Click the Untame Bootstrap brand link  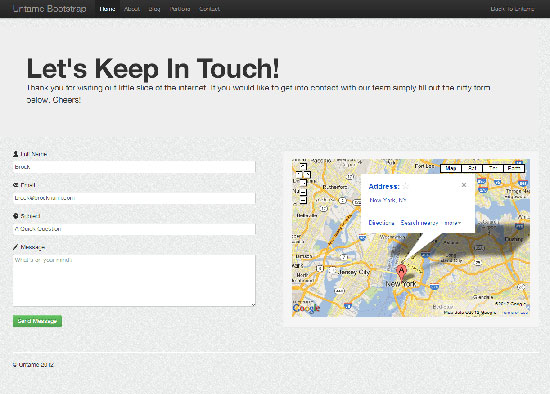pos(49,9)
